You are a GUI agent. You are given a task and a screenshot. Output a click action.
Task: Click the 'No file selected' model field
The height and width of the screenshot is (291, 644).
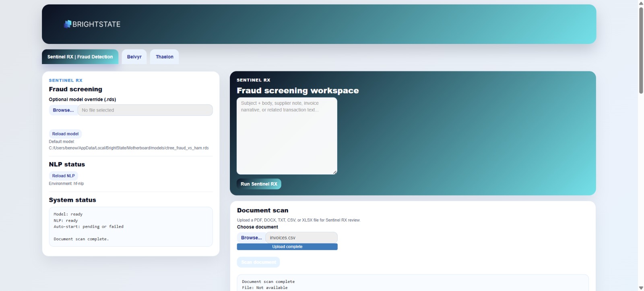coord(145,110)
